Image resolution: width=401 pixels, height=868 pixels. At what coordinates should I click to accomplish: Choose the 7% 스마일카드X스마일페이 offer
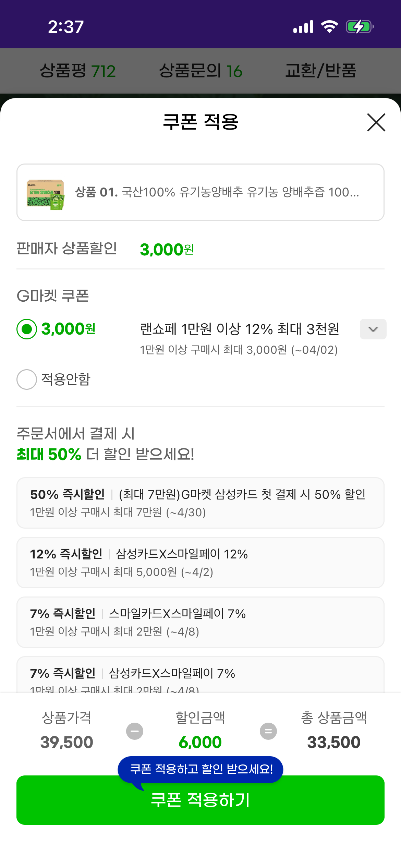200,622
